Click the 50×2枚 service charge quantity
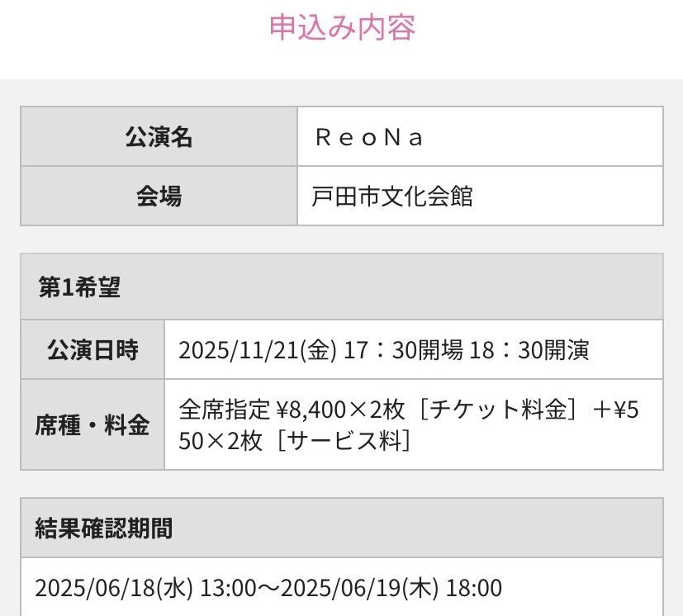The width and height of the screenshot is (683, 616). (x=221, y=441)
